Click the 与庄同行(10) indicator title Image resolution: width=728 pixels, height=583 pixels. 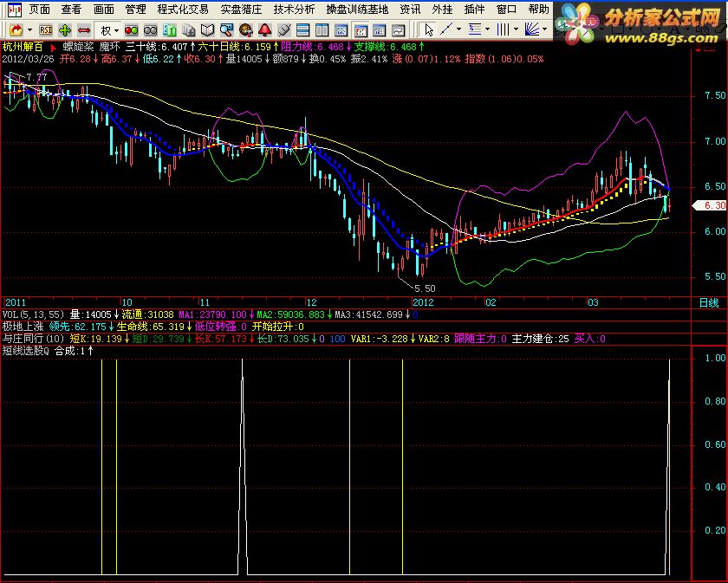(34, 339)
